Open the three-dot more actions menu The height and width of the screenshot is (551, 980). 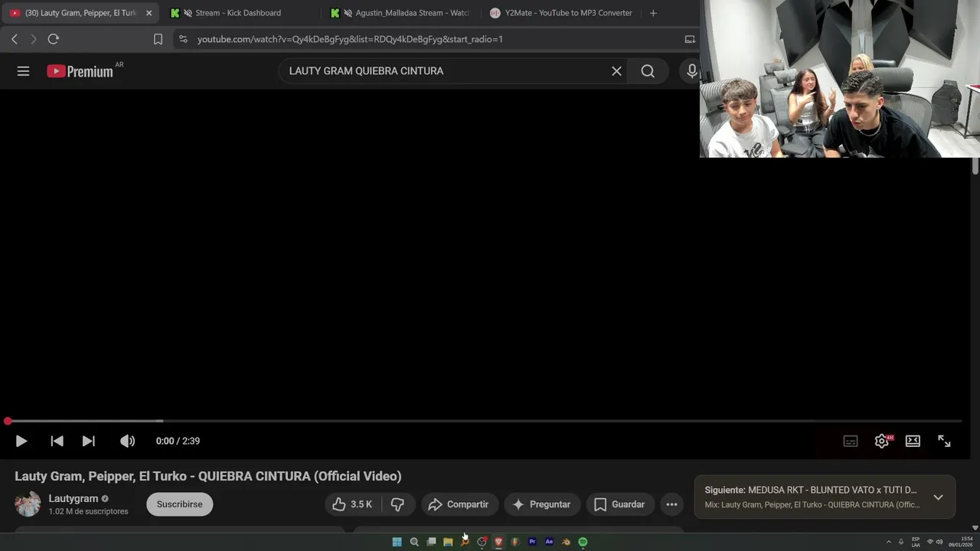671,504
